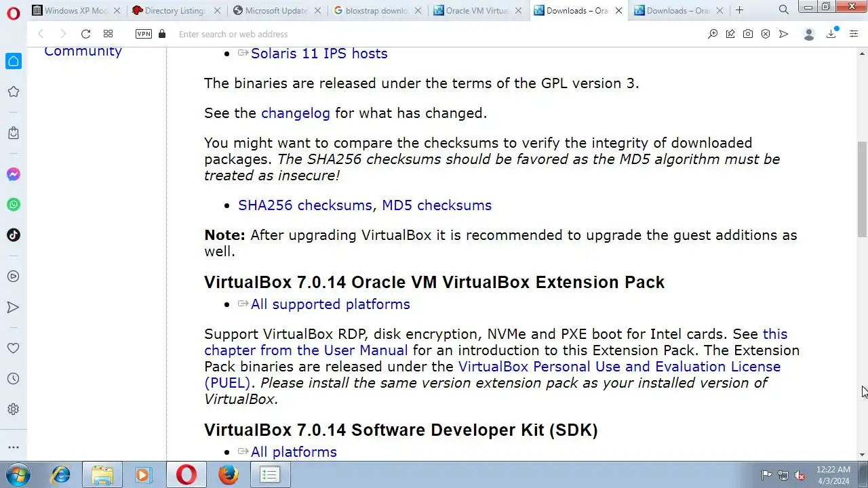Open the Solaris 11 IPS hosts link
The height and width of the screenshot is (488, 868).
coord(319,54)
